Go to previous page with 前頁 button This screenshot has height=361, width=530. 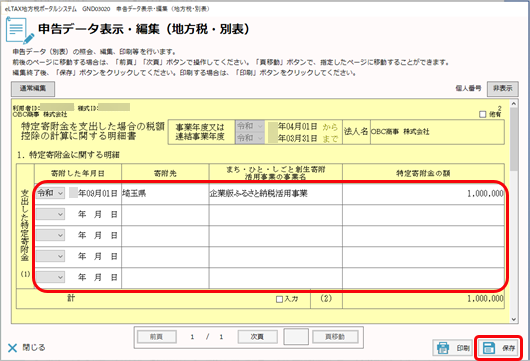(x=156, y=337)
